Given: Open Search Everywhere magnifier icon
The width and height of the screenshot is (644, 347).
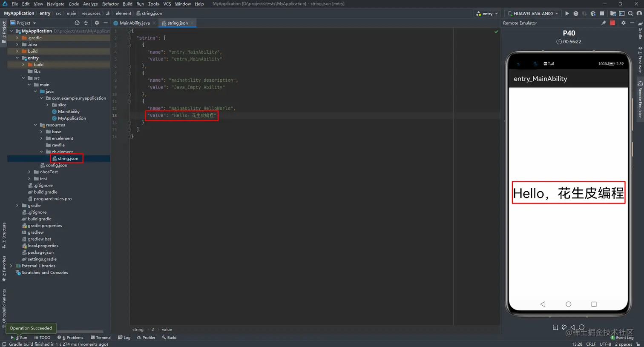Looking at the screenshot, I should coord(630,14).
